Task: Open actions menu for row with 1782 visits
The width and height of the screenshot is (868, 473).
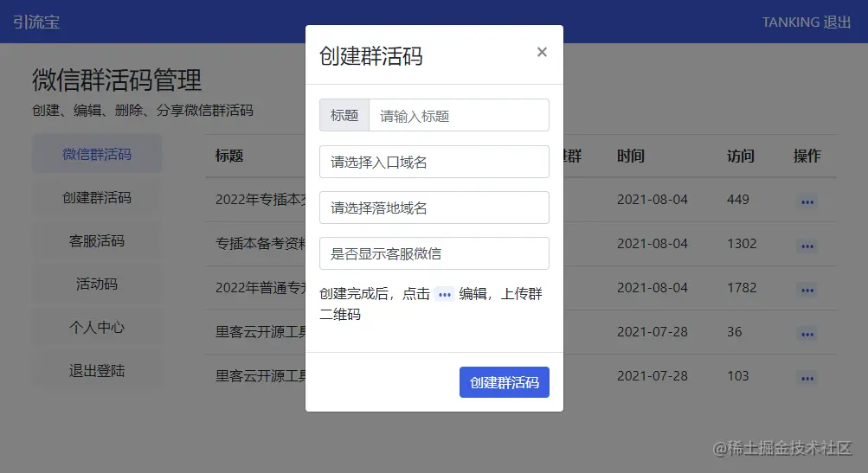Action: 807,290
